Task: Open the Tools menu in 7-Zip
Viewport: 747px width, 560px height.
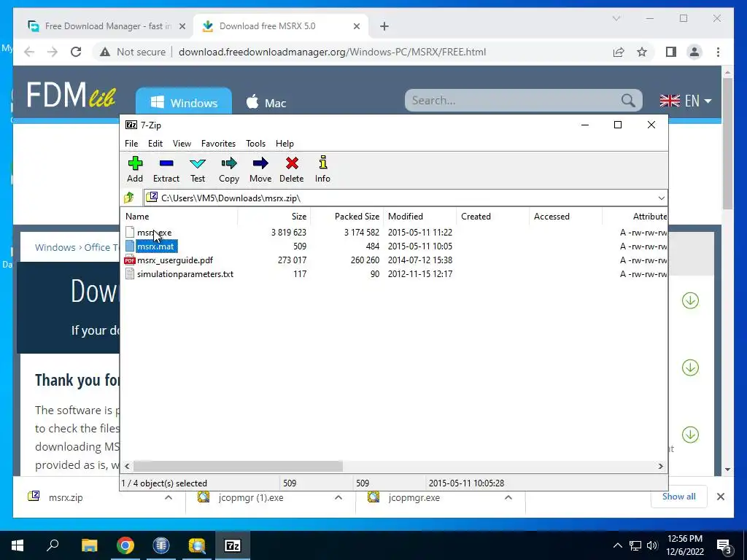Action: (255, 144)
